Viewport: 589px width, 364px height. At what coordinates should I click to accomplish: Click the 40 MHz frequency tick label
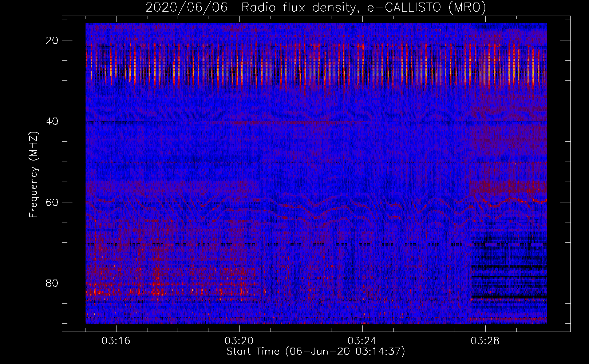pos(52,121)
